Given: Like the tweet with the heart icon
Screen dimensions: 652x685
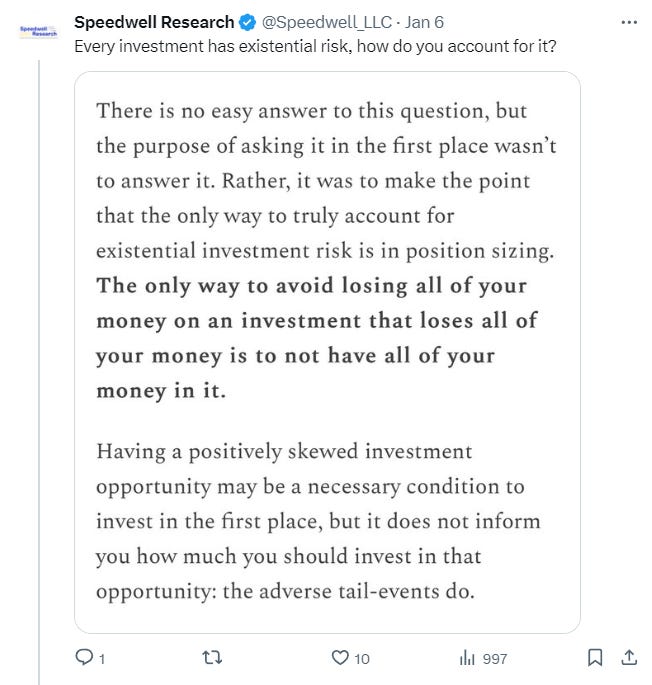Looking at the screenshot, I should tap(340, 657).
